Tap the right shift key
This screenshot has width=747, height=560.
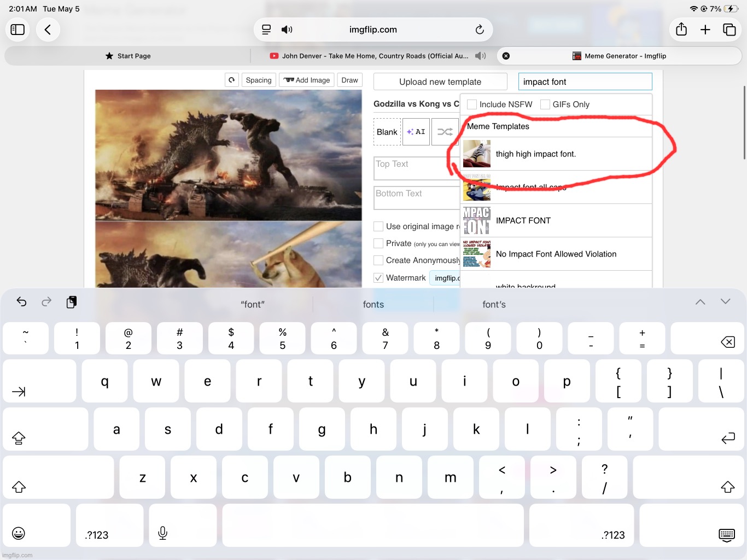coord(688,477)
